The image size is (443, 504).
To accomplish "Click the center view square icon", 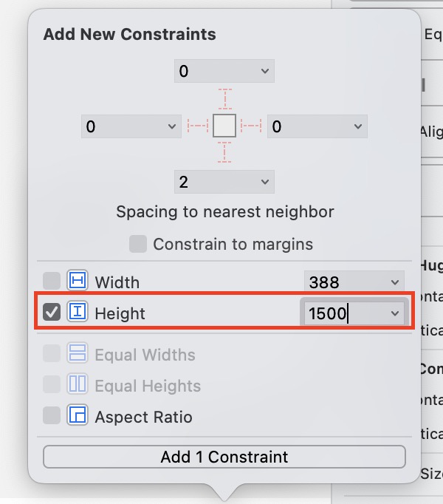I will (x=224, y=126).
